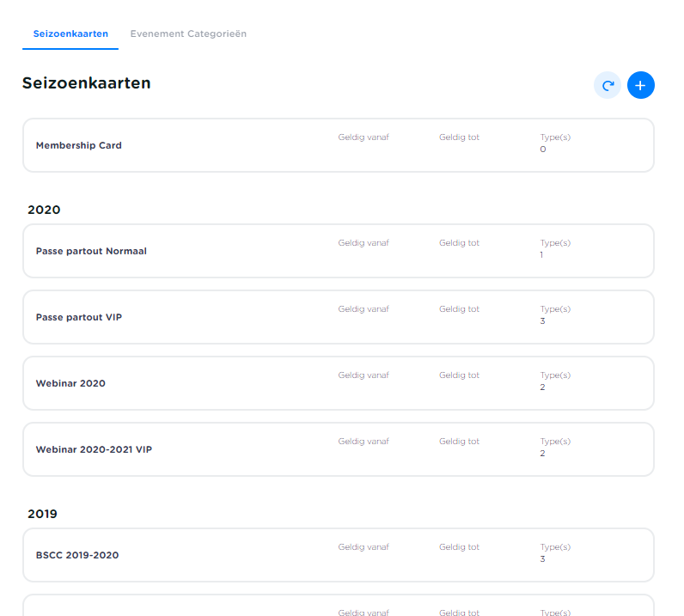Click the refresh season cards icon
The height and width of the screenshot is (616, 684).
click(608, 85)
